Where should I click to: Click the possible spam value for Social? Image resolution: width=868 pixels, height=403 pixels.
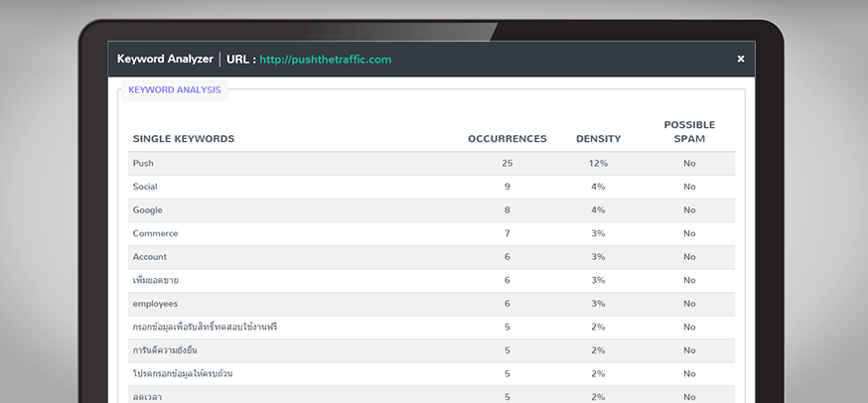(689, 187)
